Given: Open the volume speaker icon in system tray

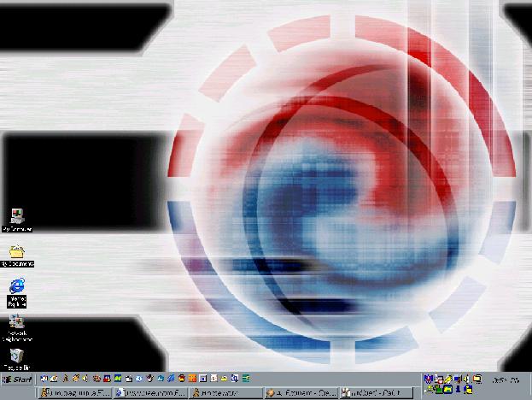Looking at the screenshot, I should point(466,379).
